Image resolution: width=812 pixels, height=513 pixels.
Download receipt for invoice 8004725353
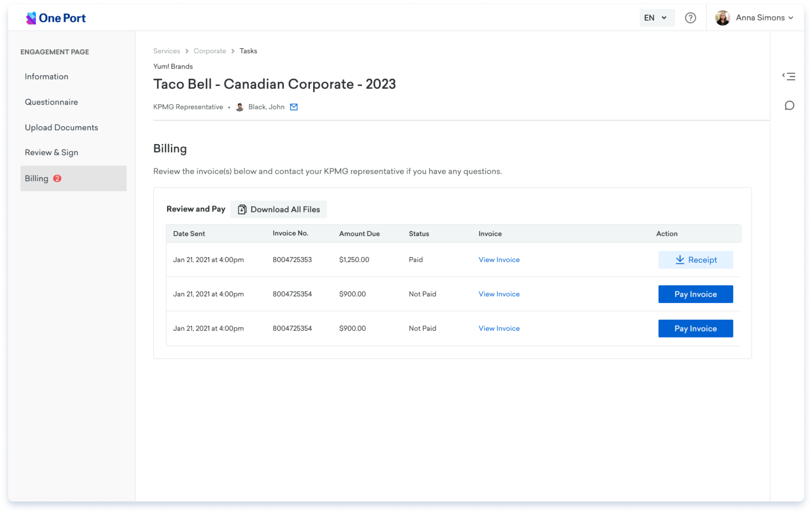[x=696, y=260]
